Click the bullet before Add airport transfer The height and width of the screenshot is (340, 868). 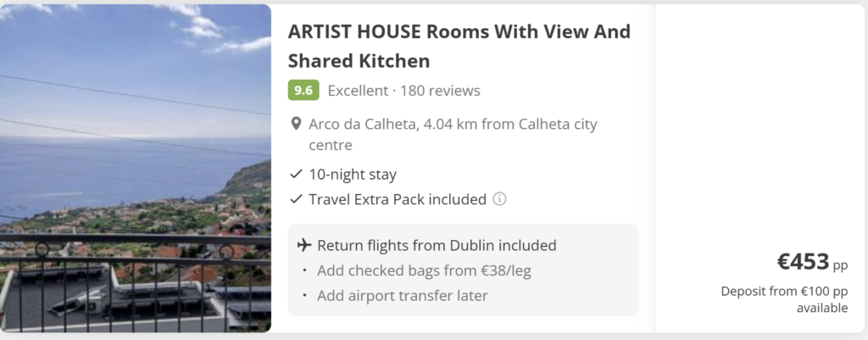(x=305, y=296)
